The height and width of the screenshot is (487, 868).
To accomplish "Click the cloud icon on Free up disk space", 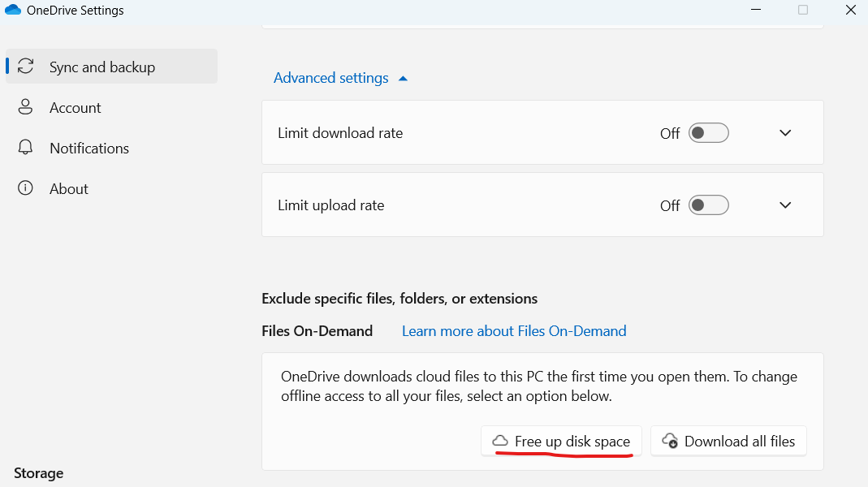I will pyautogui.click(x=500, y=441).
